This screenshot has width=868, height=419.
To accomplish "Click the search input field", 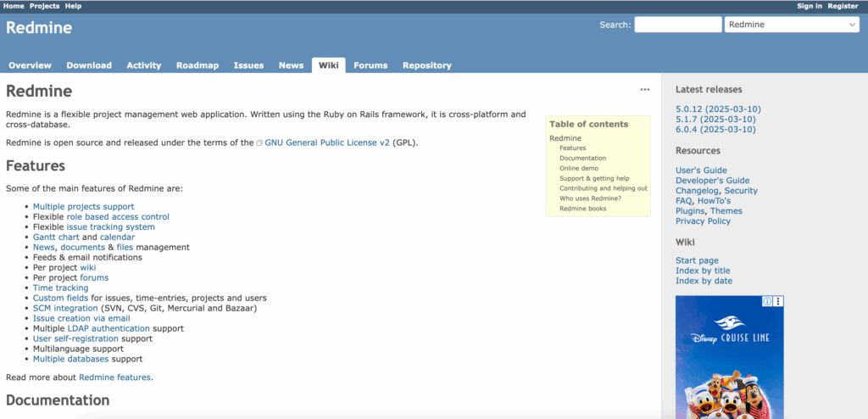I will click(677, 25).
